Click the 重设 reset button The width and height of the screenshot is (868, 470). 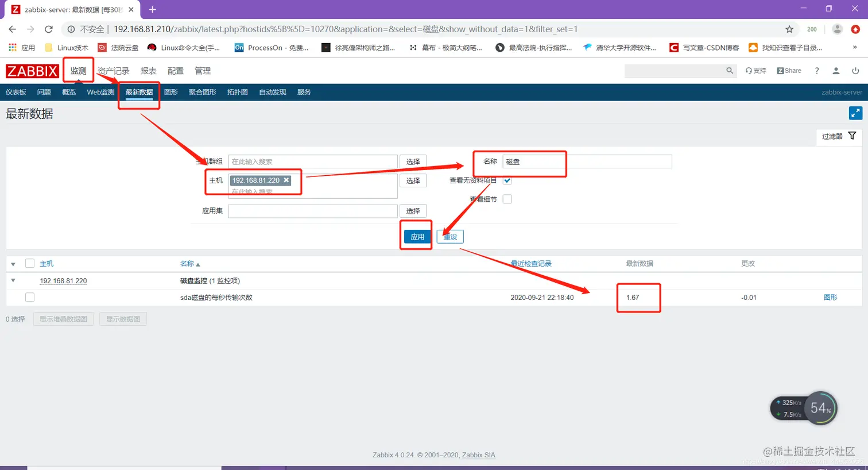point(450,237)
